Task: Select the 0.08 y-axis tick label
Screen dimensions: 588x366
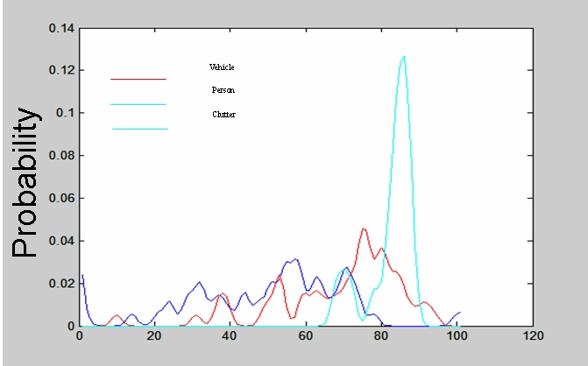Action: (x=61, y=155)
